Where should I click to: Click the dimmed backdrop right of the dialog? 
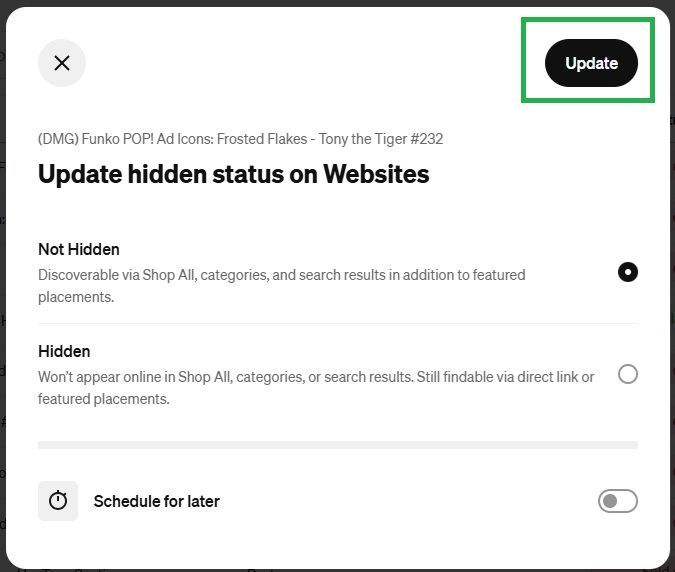(672, 284)
